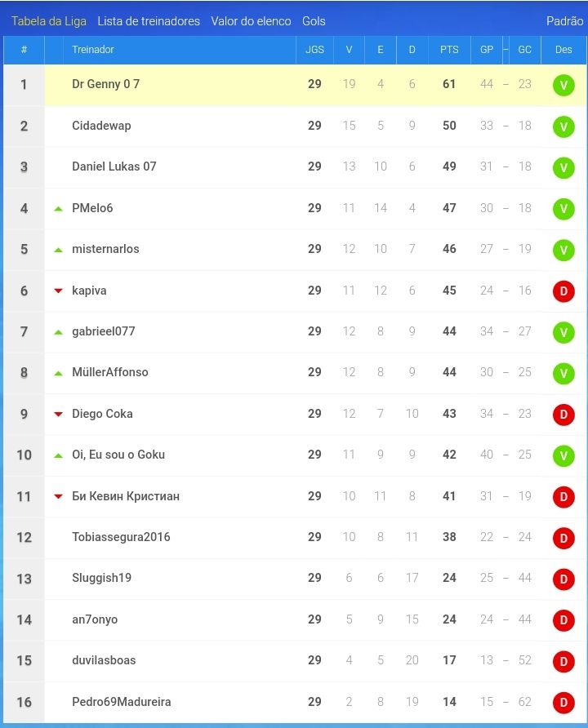This screenshot has width=588, height=728.
Task: Click the green up arrow beside PMelo6
Action: point(58,209)
